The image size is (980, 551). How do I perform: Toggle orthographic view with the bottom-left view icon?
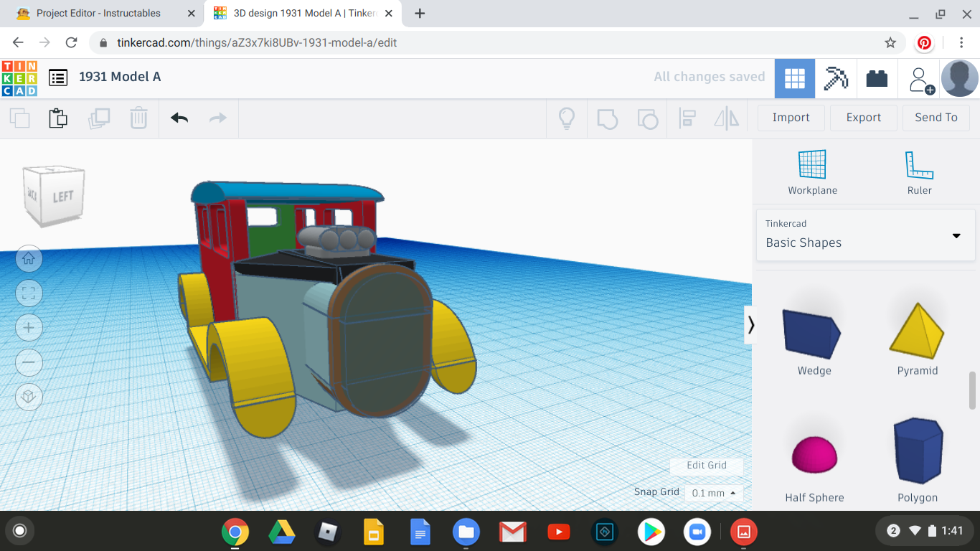pyautogui.click(x=29, y=397)
